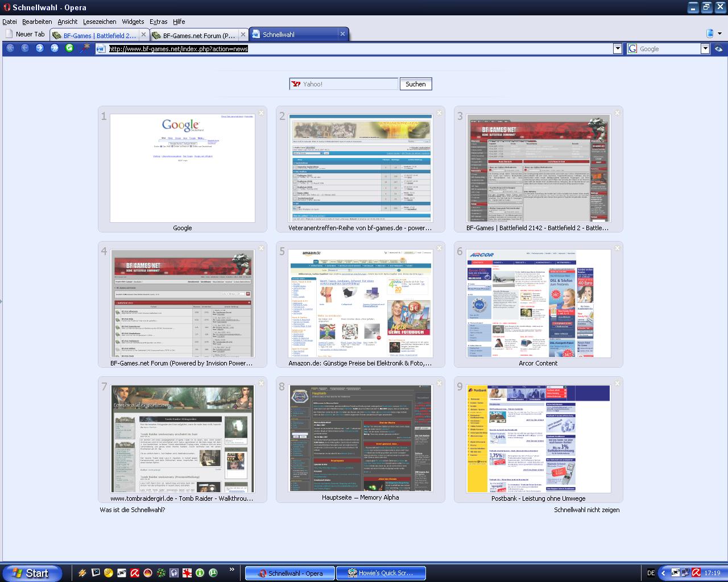Click the Google G search engine icon
728x582 pixels.
(632, 49)
